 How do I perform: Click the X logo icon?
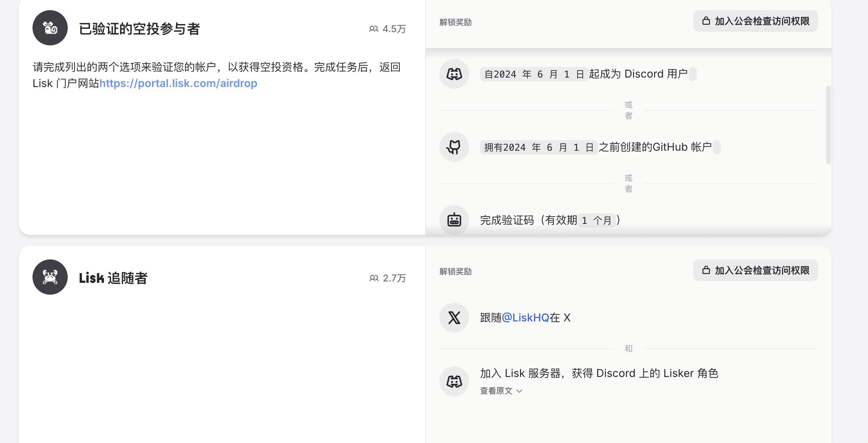click(x=454, y=318)
